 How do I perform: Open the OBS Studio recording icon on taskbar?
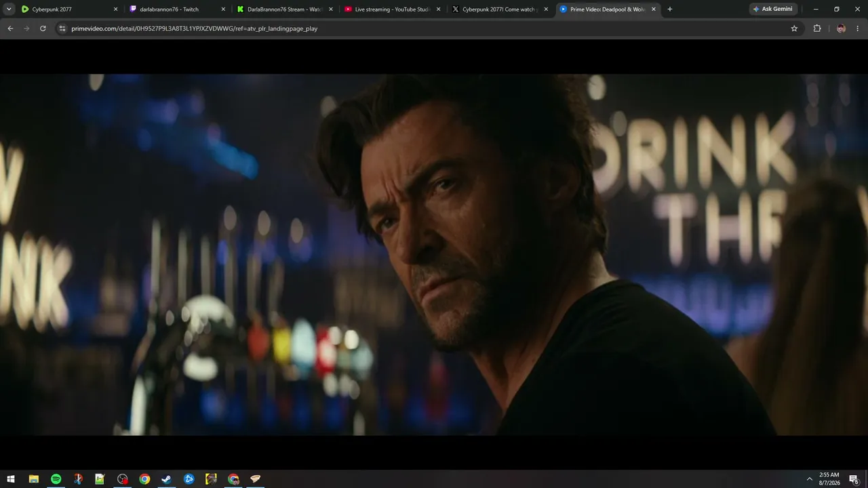(122, 479)
